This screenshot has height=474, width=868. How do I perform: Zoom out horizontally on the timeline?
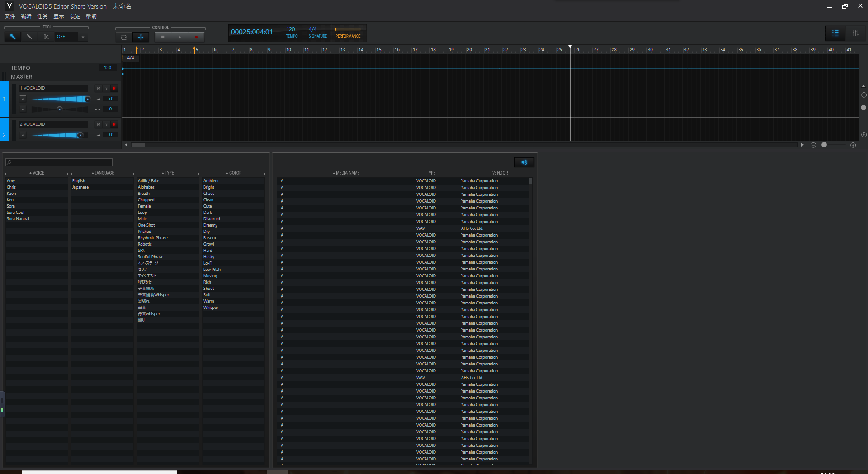pos(813,145)
